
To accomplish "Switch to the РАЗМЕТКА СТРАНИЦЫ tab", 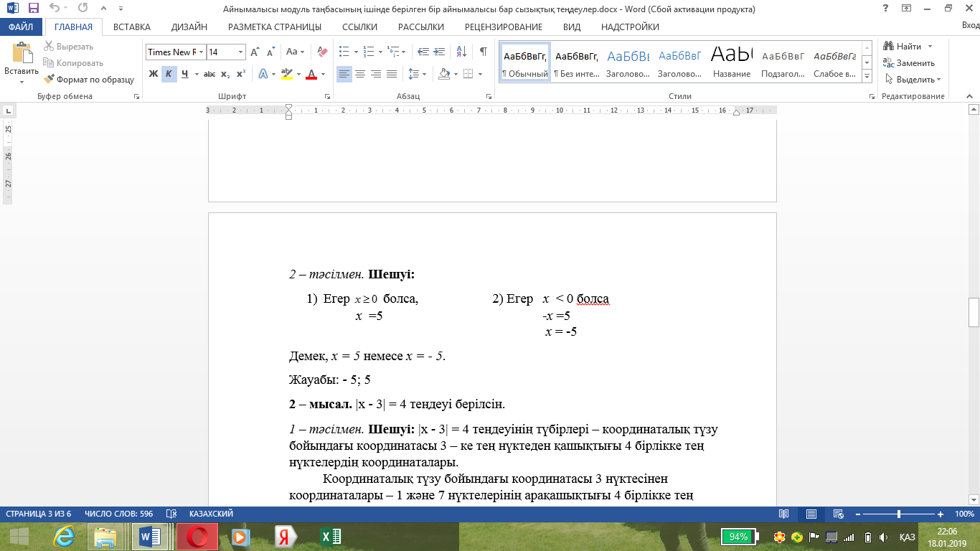I will [x=275, y=27].
